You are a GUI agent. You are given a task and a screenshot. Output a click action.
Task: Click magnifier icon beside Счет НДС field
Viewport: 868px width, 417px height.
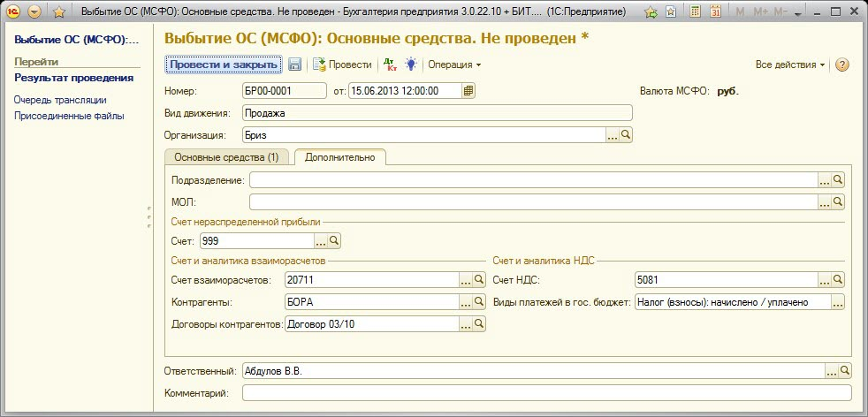[x=839, y=279]
